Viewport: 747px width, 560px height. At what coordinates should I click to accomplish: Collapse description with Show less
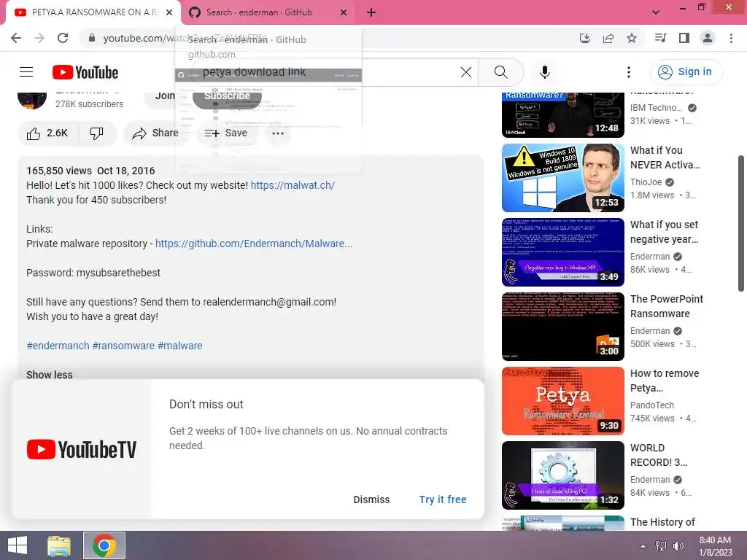(50, 375)
